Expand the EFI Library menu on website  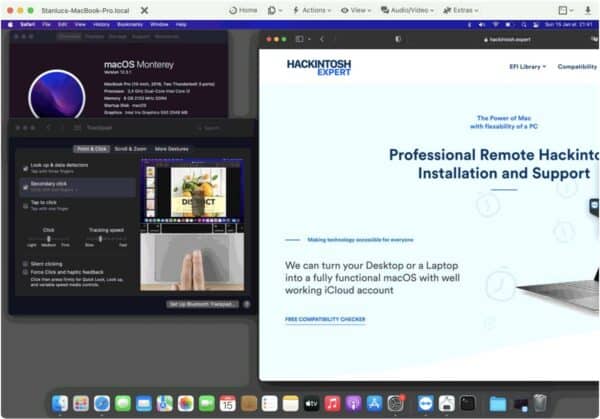tap(527, 67)
